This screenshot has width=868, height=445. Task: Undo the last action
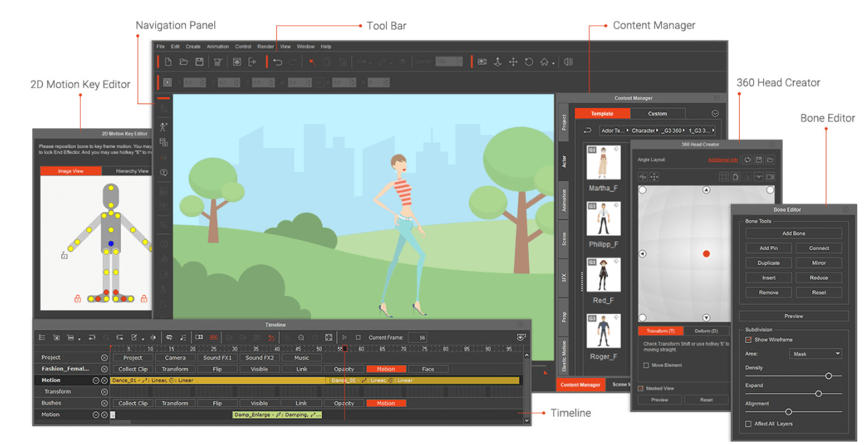click(x=277, y=61)
